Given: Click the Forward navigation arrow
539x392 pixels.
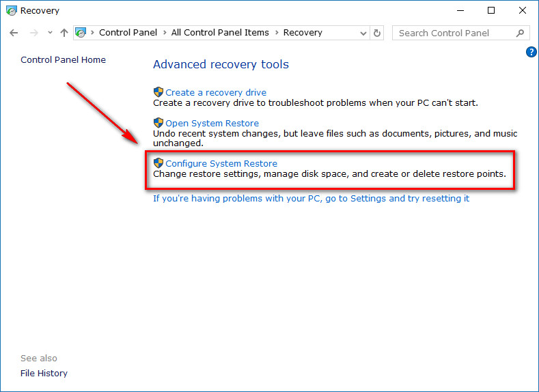Looking at the screenshot, I should (34, 33).
